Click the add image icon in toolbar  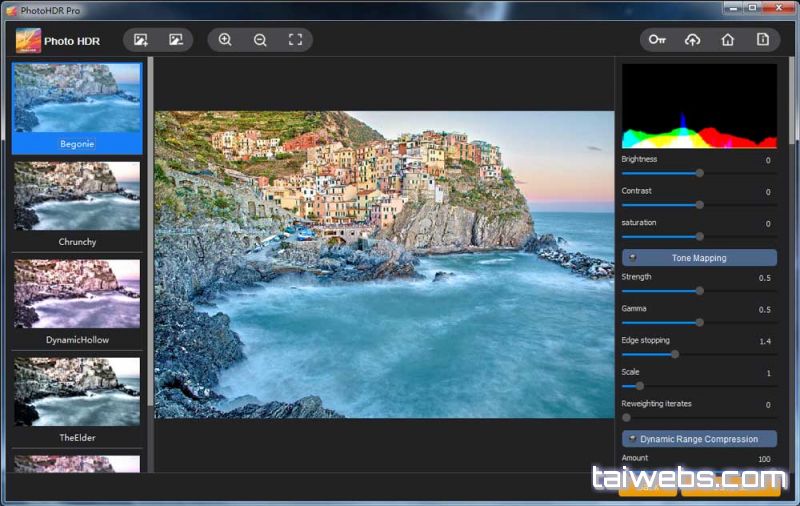(141, 40)
